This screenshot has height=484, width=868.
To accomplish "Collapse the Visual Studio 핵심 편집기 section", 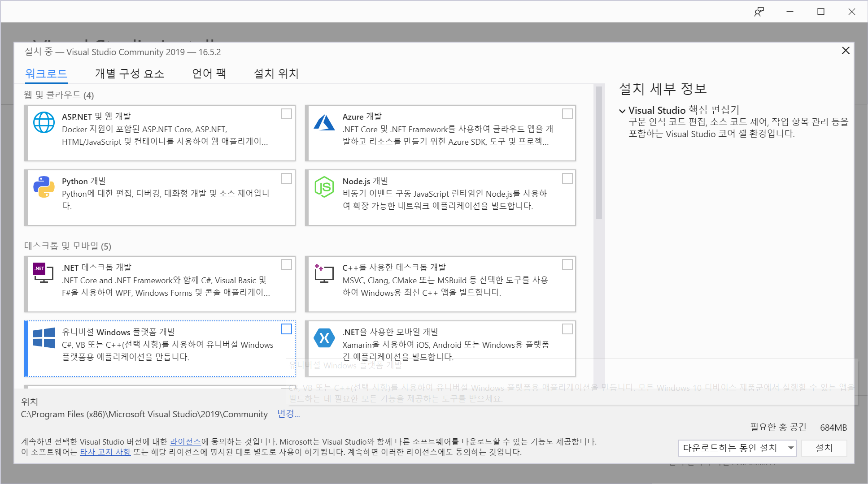I will [x=622, y=111].
